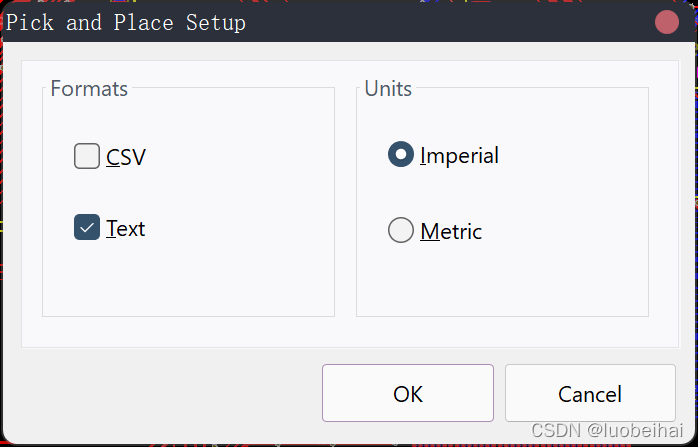Viewport: 698px width, 447px height.
Task: Choose the Metric units radio button
Action: point(401,231)
